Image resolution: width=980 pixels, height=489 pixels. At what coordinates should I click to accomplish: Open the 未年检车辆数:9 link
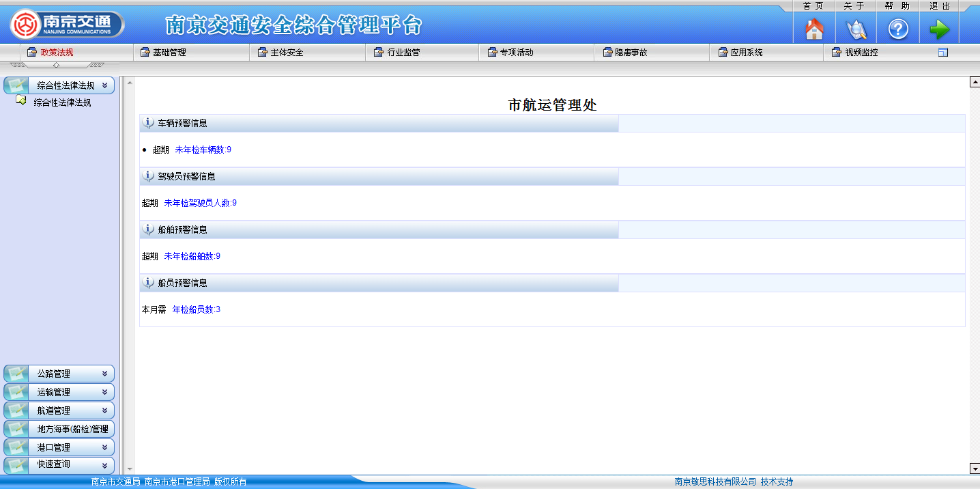[x=203, y=150]
